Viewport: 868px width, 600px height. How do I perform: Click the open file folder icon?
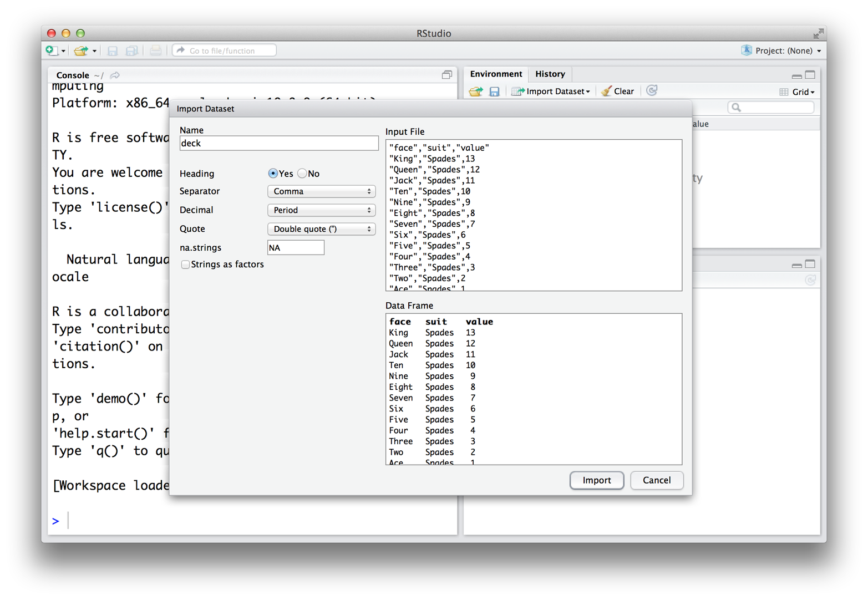click(82, 50)
